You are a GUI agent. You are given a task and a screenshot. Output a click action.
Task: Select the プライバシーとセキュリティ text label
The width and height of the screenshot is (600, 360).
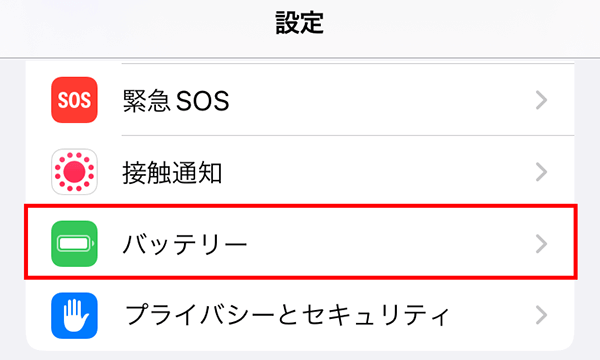pyautogui.click(x=287, y=316)
